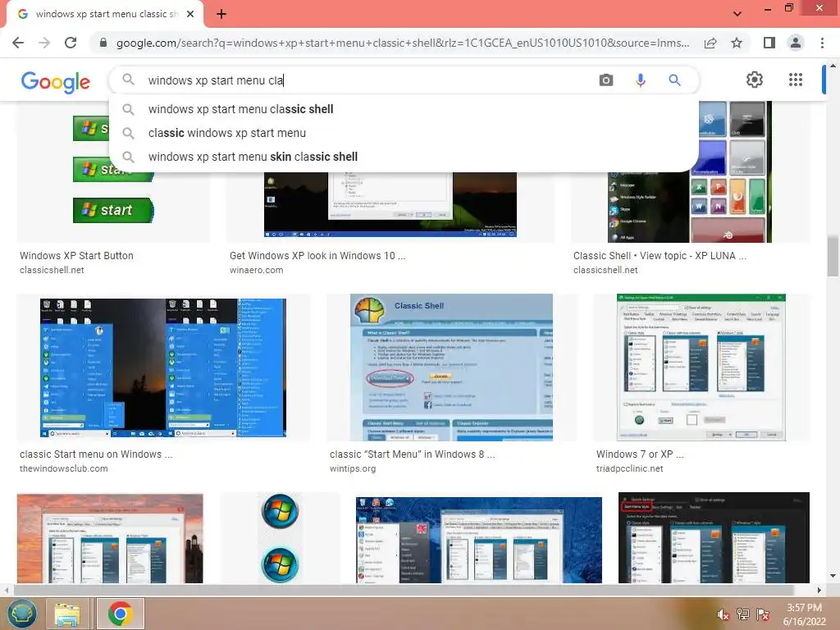Image resolution: width=840 pixels, height=630 pixels.
Task: Open the blue snowy desktop thumbnail
Action: (x=479, y=540)
